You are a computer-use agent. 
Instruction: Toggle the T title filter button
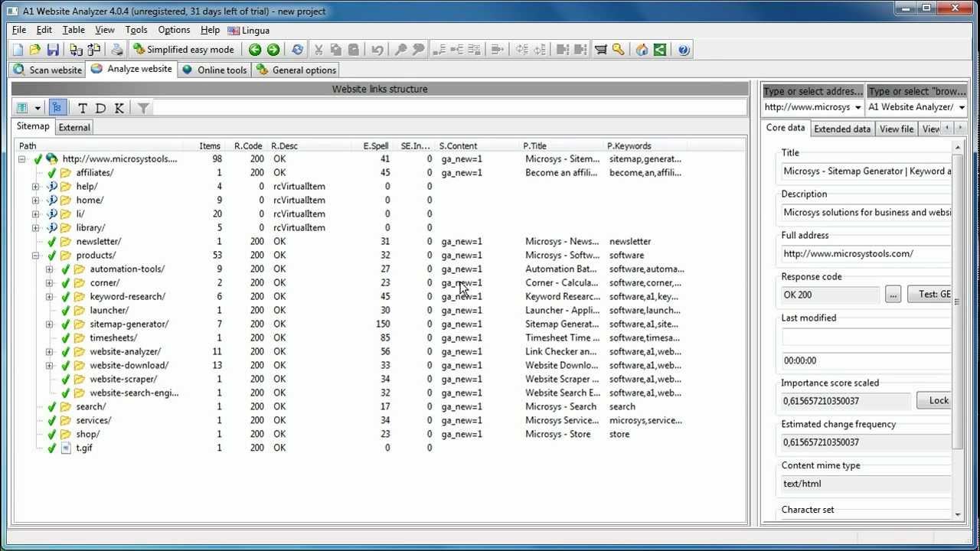point(83,108)
